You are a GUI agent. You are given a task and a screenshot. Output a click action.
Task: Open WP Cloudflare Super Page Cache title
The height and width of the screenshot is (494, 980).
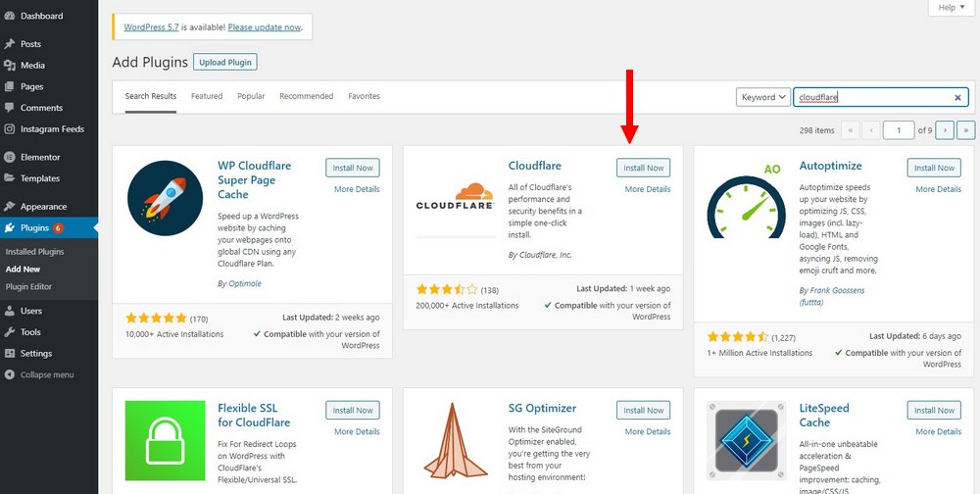click(x=255, y=180)
